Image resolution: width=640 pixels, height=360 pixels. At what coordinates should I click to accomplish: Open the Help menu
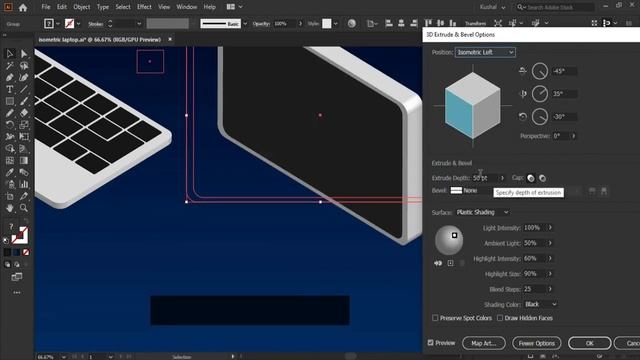pyautogui.click(x=209, y=7)
